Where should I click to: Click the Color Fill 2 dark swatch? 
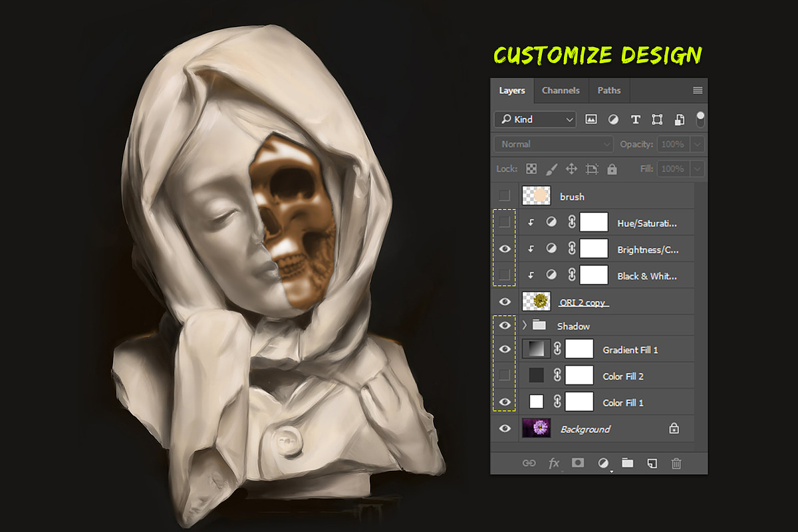coord(536,375)
